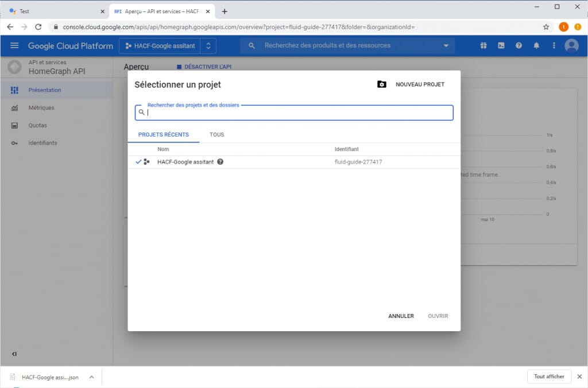Open the help question mark icon
Image resolution: width=588 pixels, height=388 pixels.
[x=519, y=46]
